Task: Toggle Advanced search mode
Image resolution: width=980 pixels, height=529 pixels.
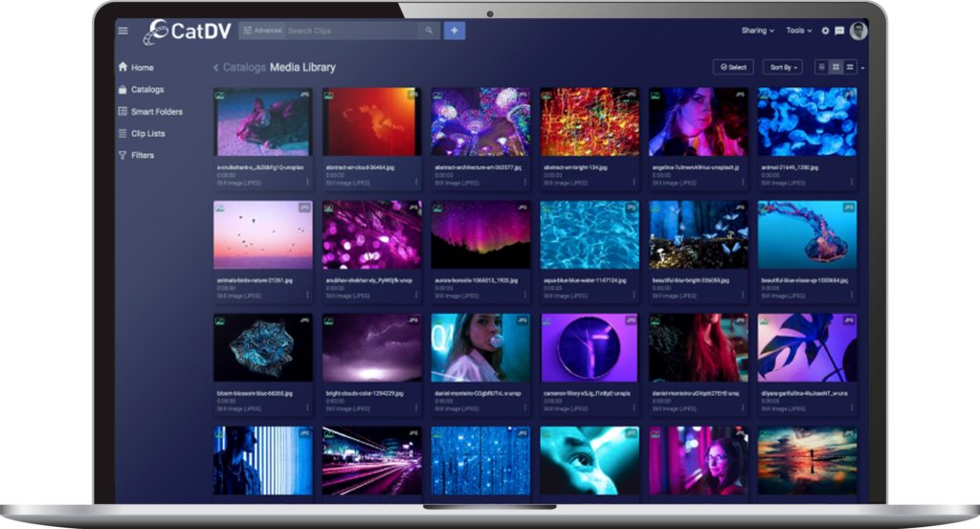Action: click(261, 31)
